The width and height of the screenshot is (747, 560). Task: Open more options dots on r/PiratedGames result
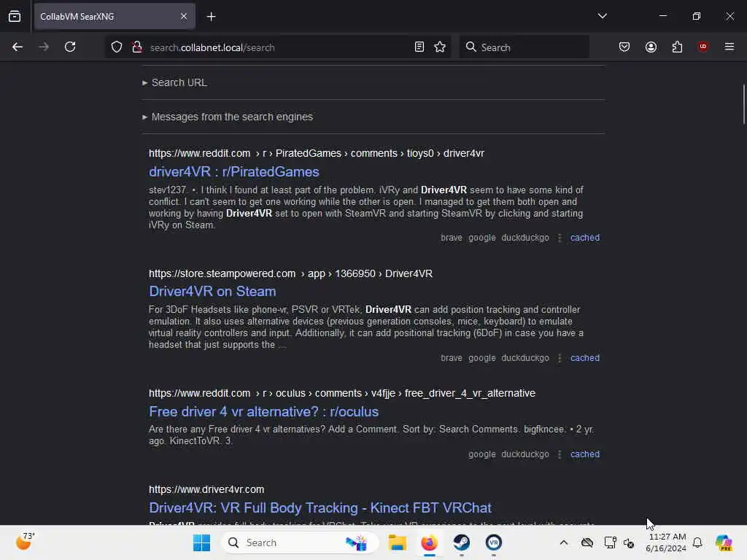pos(560,238)
